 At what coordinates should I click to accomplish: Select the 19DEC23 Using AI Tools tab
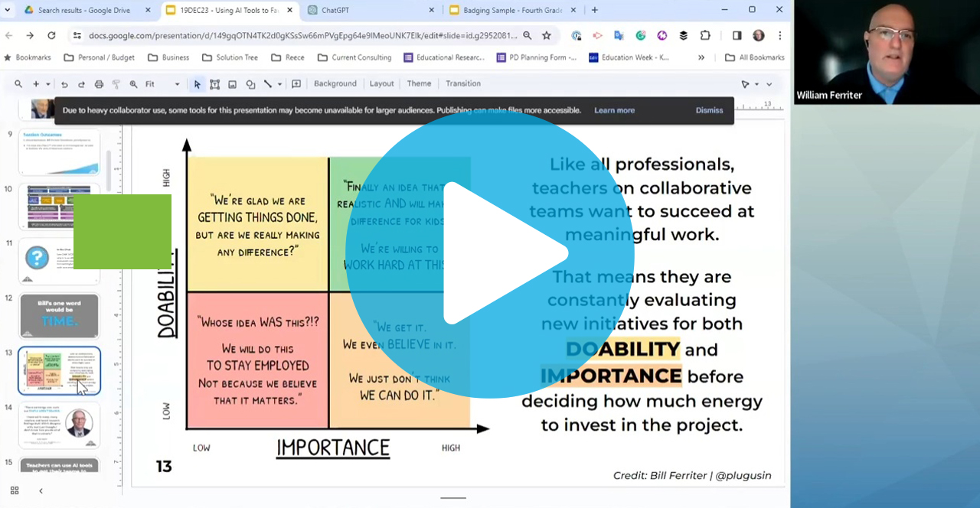[x=227, y=11]
